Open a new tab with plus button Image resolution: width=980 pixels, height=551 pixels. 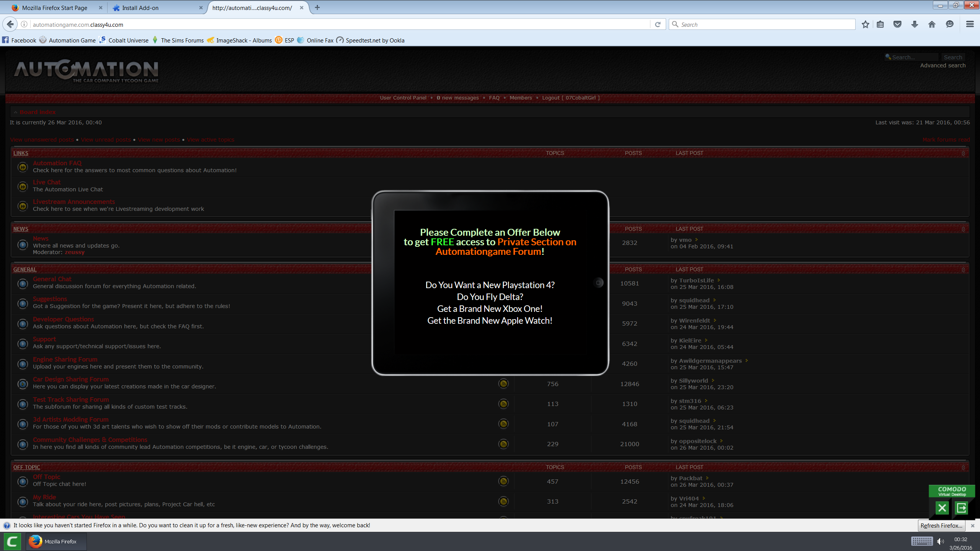pos(317,8)
